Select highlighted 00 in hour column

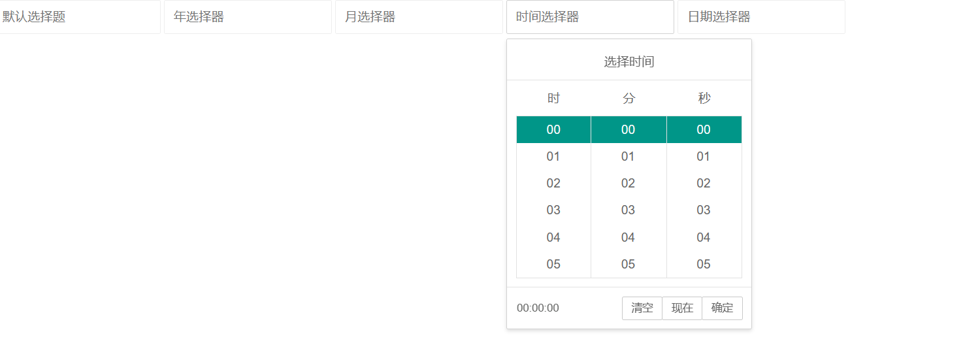553,130
